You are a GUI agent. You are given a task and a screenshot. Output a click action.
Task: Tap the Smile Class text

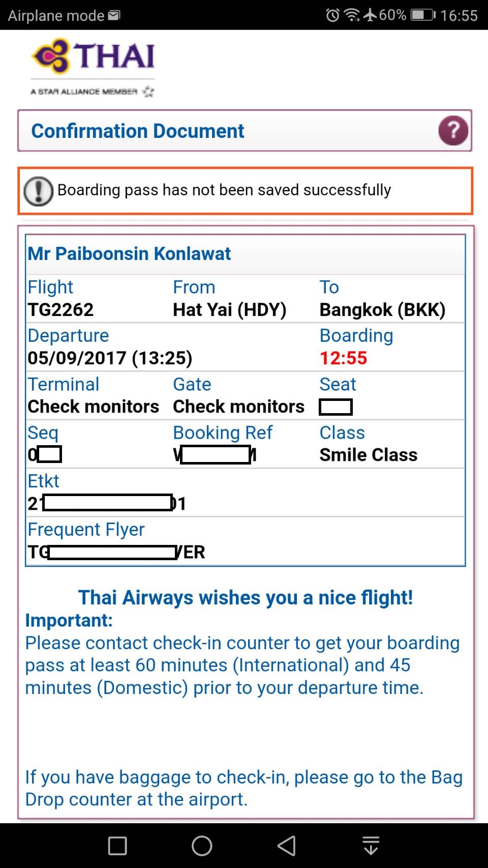coord(368,454)
